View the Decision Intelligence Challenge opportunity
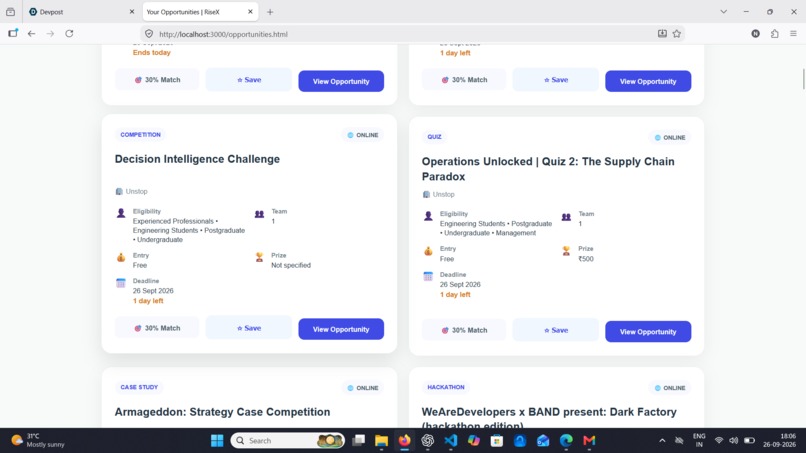This screenshot has width=806, height=453. point(341,329)
